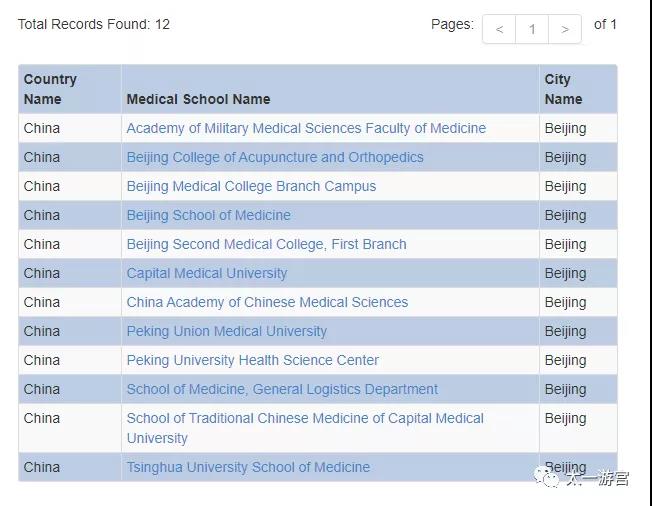The width and height of the screenshot is (652, 506).
Task: Open Peking Union Medical University link
Action: tap(227, 331)
